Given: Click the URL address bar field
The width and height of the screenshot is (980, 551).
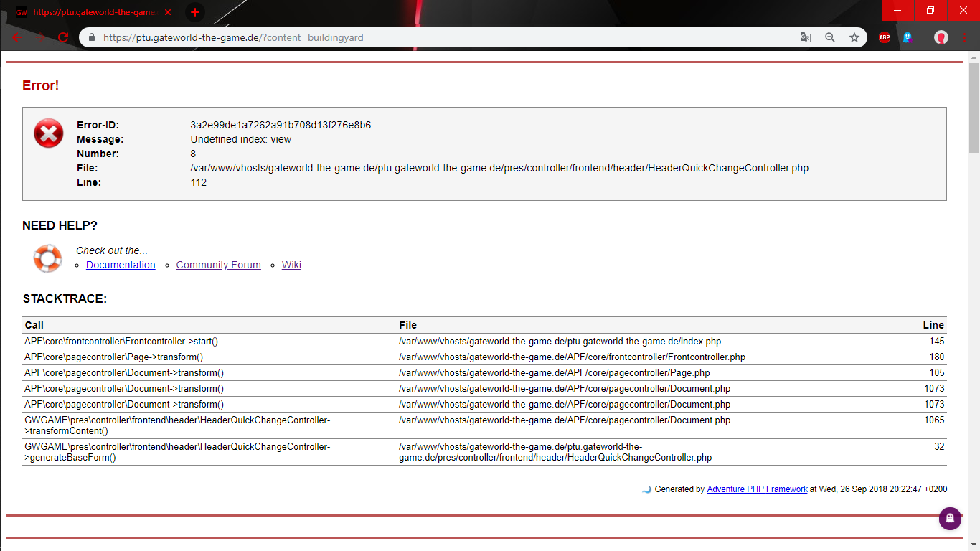Looking at the screenshot, I should (x=430, y=37).
